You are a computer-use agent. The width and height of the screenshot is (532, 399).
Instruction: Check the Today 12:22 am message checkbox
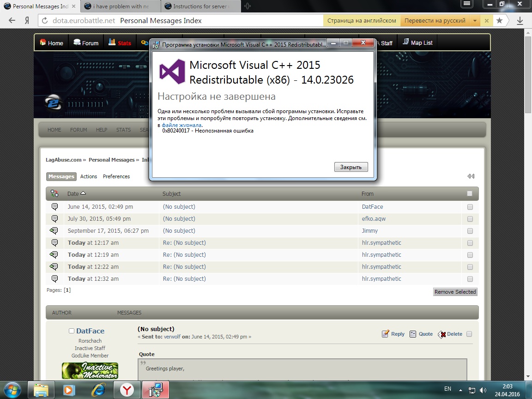click(x=470, y=267)
